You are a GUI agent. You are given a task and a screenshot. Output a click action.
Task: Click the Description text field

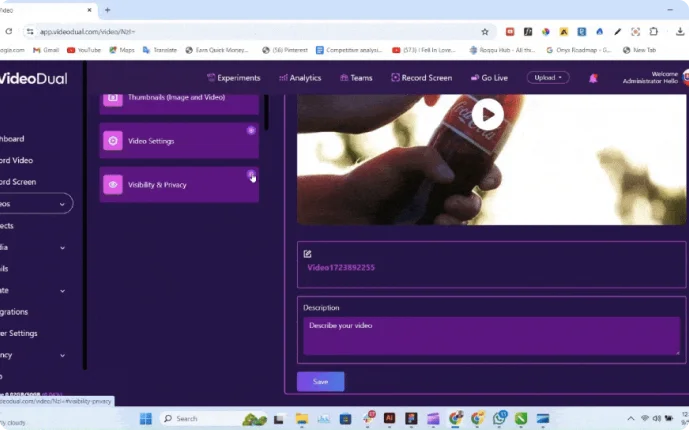point(491,336)
